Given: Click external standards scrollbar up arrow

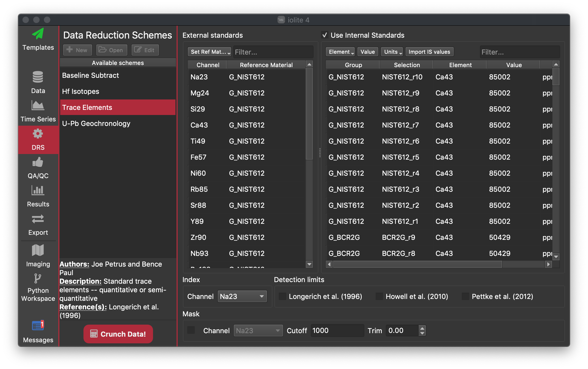Looking at the screenshot, I should 309,64.
